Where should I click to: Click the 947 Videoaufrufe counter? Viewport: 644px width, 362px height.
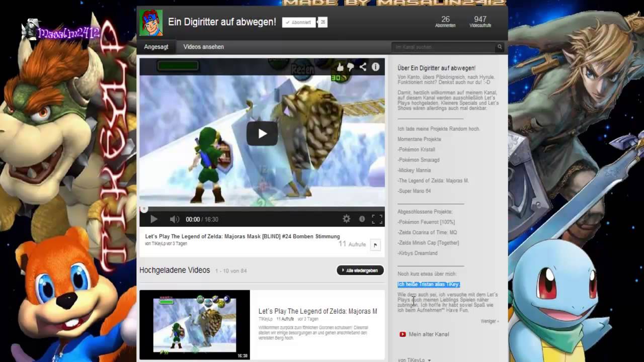tap(480, 22)
